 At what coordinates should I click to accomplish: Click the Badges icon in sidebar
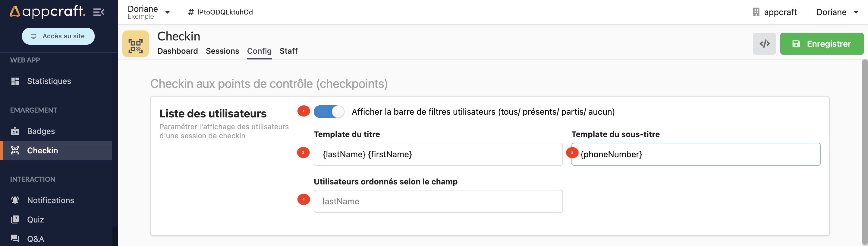pos(15,131)
